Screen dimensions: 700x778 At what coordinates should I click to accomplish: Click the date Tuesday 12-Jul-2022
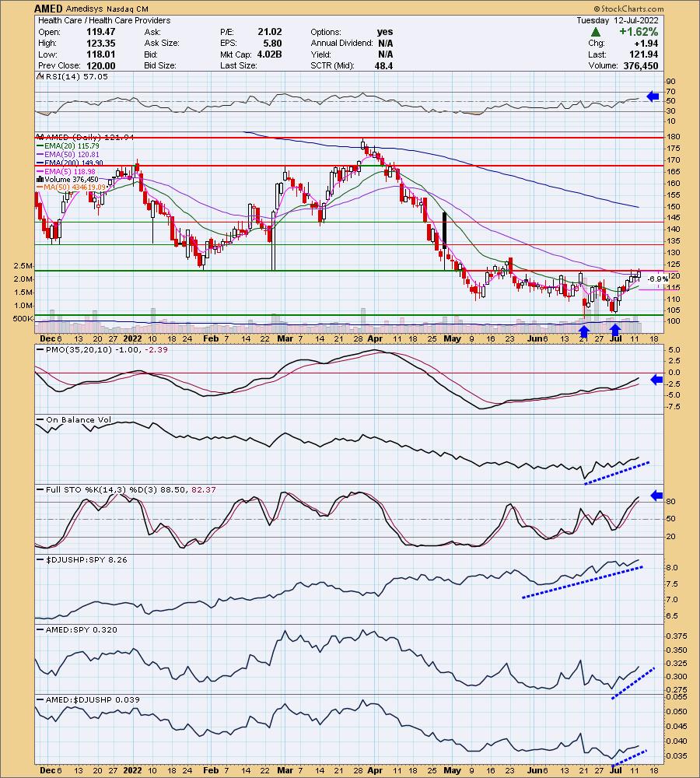(x=617, y=20)
